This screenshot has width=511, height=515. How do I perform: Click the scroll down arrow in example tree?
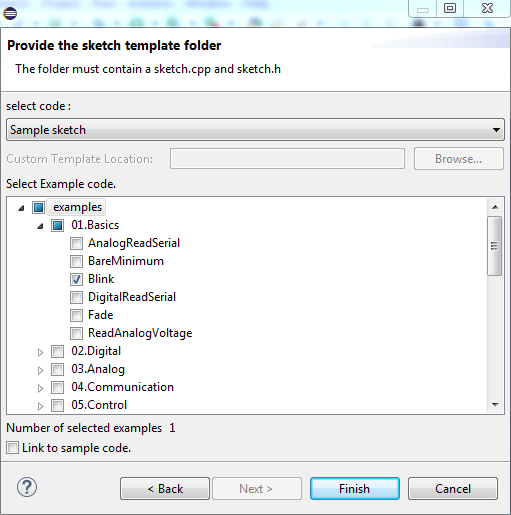pos(495,405)
